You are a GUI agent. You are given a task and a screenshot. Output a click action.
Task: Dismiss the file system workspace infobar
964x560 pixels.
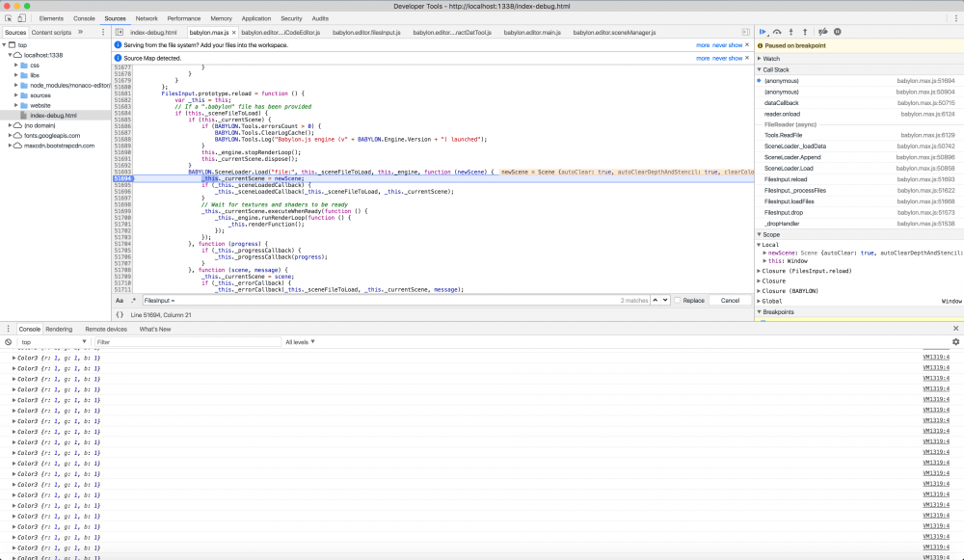(x=747, y=45)
